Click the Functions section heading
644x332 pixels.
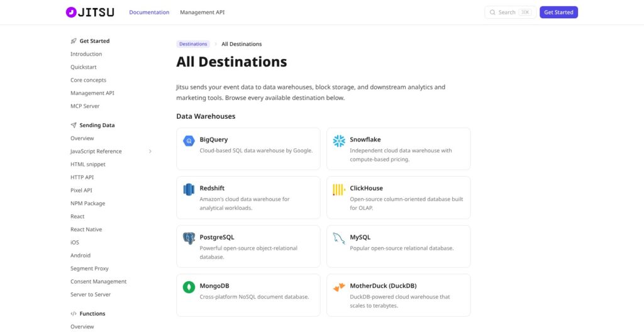coord(92,314)
